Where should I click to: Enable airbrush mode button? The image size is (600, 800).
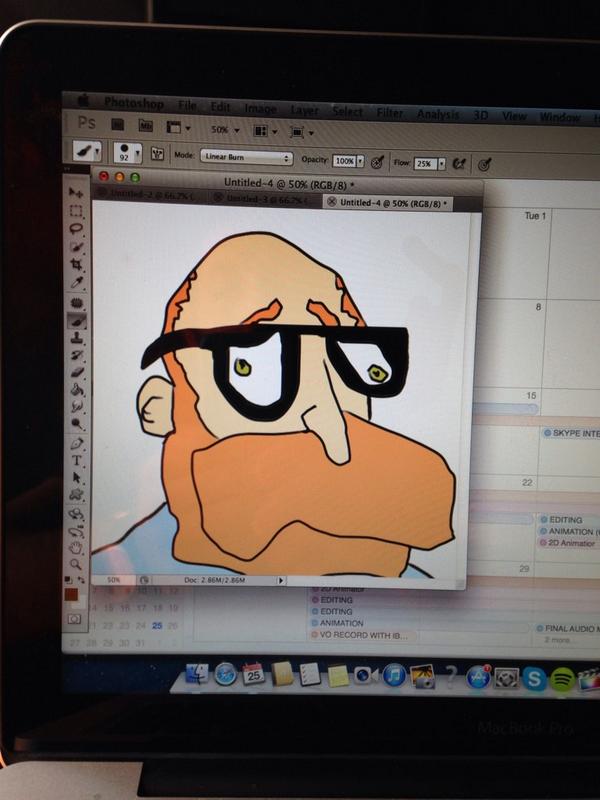(459, 164)
